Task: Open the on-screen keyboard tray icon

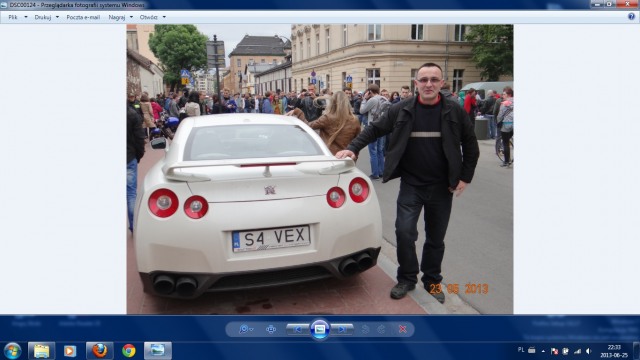Action: click(531, 350)
